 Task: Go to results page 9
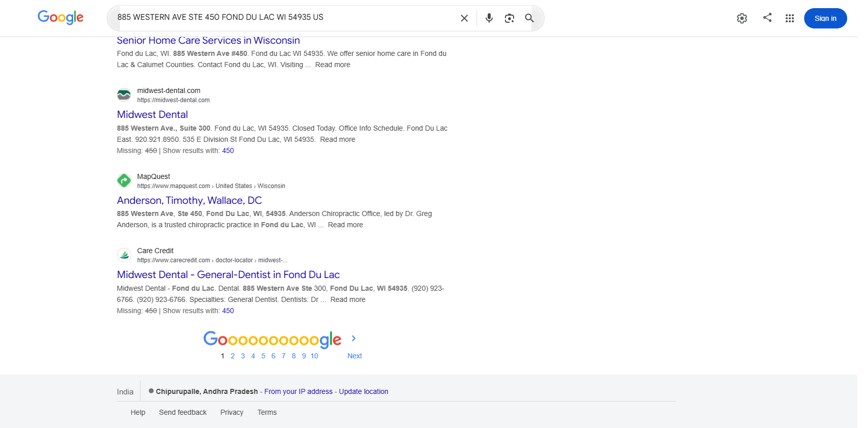(304, 356)
